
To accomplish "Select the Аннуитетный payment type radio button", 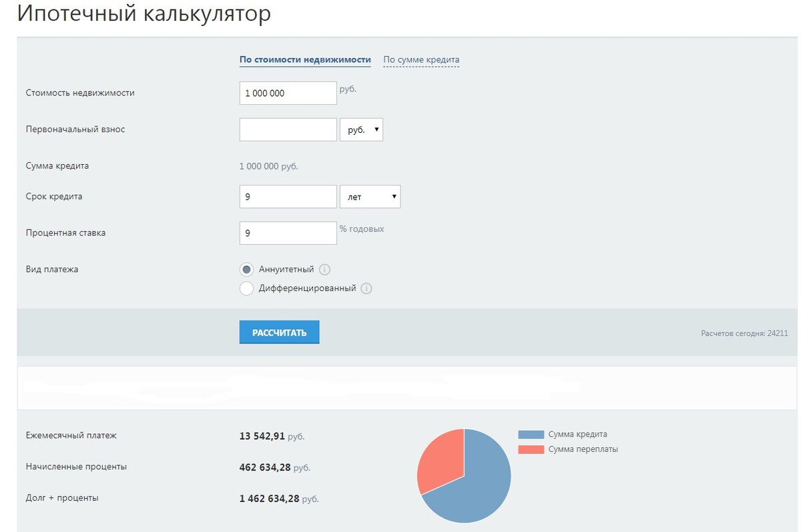I will pyautogui.click(x=246, y=270).
